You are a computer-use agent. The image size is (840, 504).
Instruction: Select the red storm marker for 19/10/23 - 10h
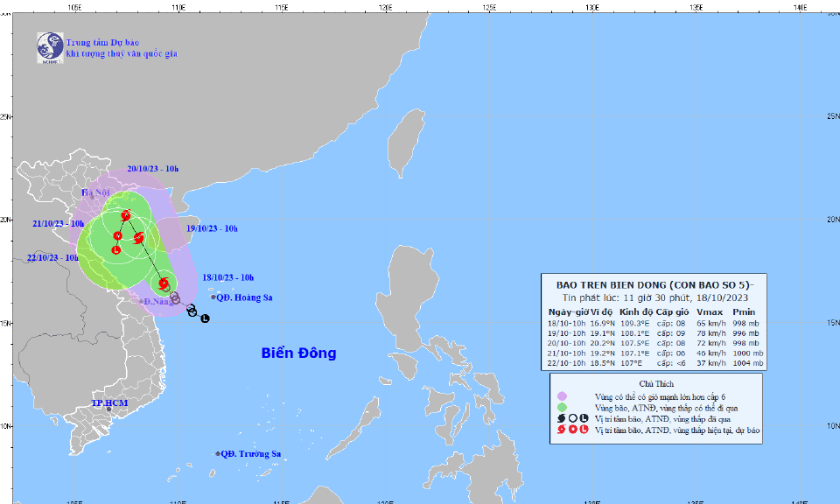click(139, 237)
